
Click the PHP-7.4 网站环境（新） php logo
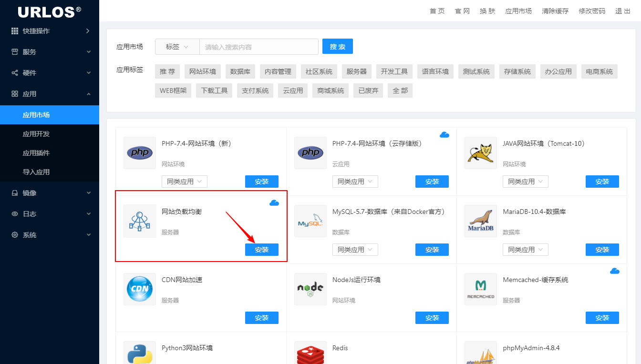[140, 153]
